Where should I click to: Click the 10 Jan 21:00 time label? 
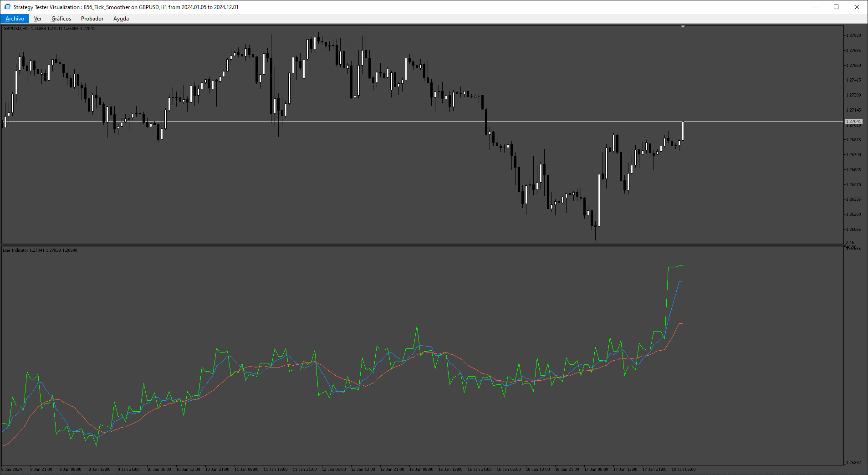(217, 470)
